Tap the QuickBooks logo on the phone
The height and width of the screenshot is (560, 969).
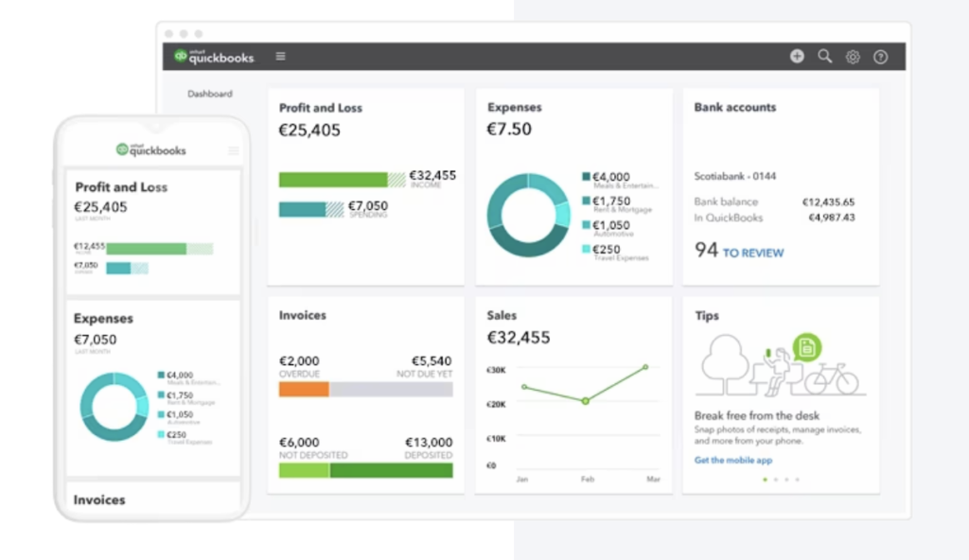(150, 149)
